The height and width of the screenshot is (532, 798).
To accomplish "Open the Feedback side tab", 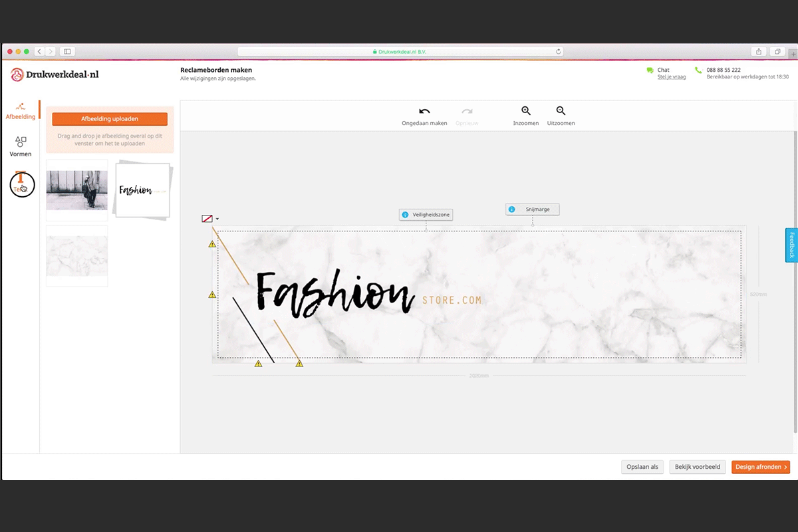I will coord(791,245).
